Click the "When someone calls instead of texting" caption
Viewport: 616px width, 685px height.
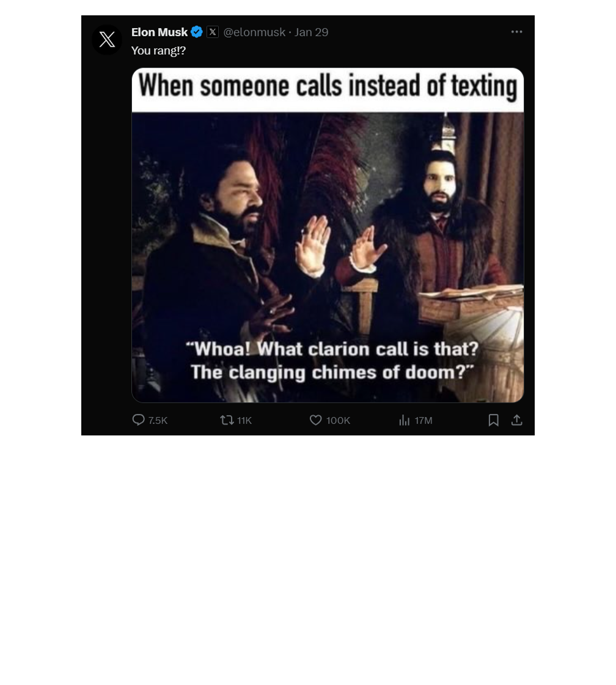coord(328,86)
